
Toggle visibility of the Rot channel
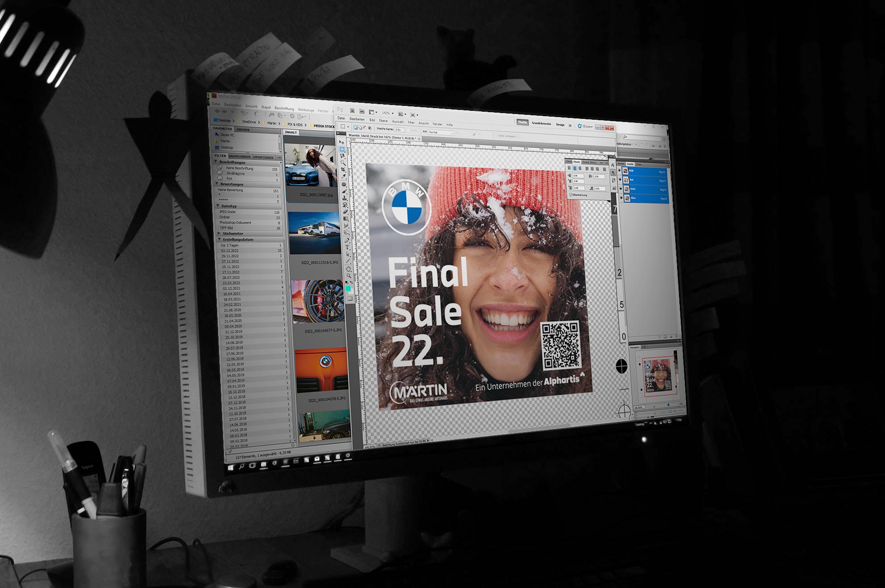[x=620, y=180]
